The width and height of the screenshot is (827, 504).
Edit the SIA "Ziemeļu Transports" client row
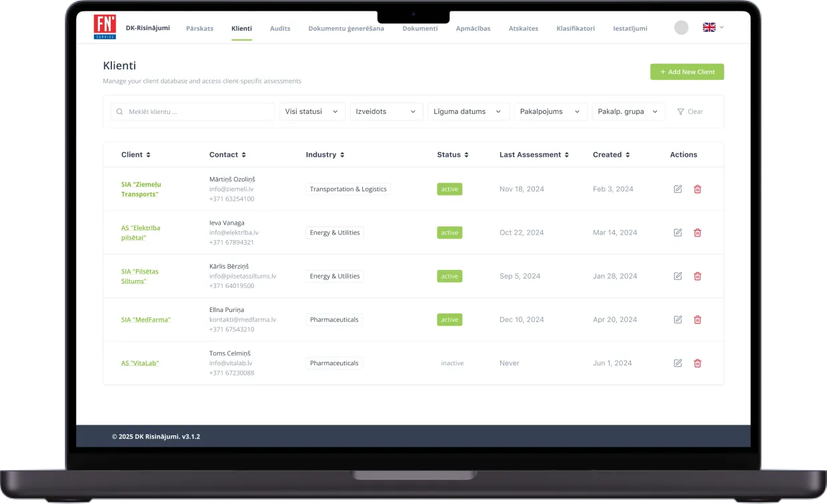click(x=678, y=189)
